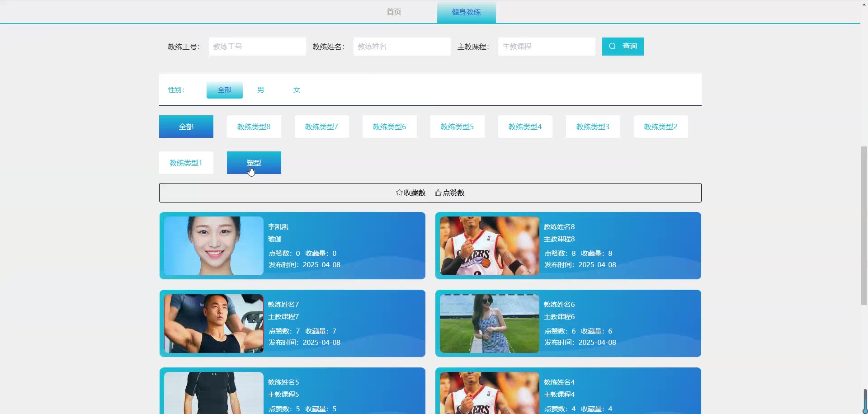
Task: Click the thumbs-up icon beside 点赞数
Action: click(x=438, y=193)
